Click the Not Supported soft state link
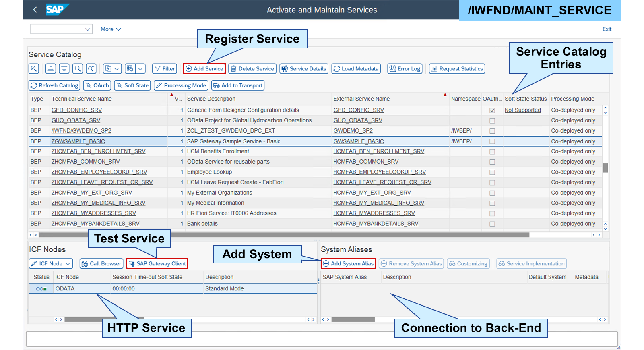This screenshot has width=644, height=350. [x=522, y=110]
